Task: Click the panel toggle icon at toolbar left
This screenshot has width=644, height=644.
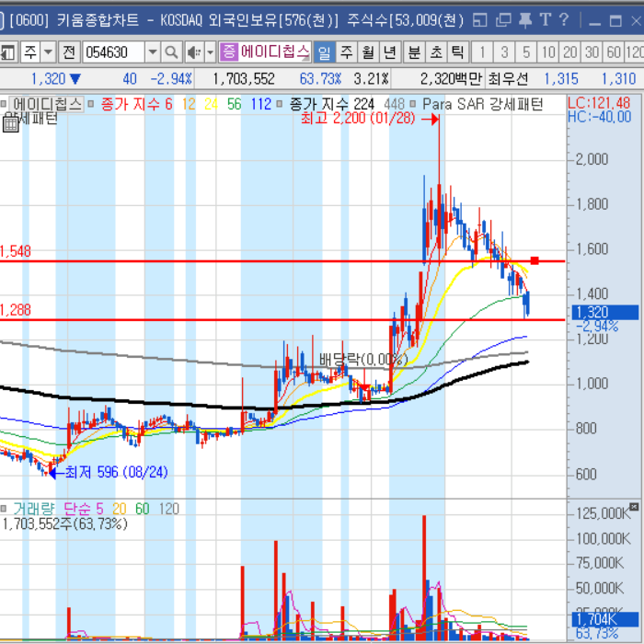Action: tap(7, 52)
